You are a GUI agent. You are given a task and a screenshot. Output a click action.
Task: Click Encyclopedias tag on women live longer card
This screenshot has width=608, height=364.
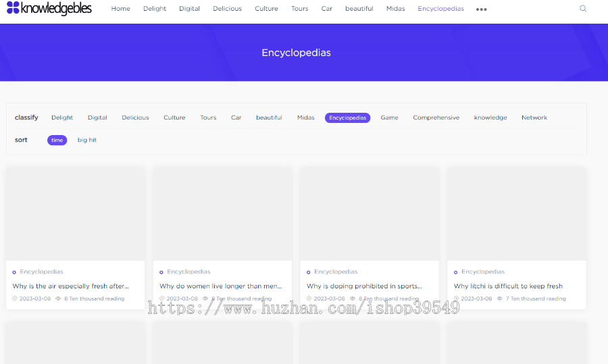(x=188, y=271)
